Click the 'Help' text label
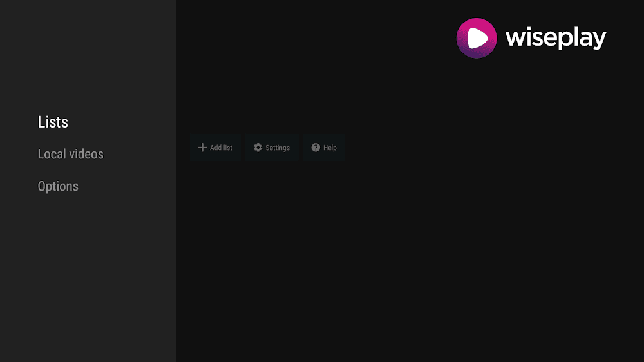This screenshot has width=644, height=362. (x=330, y=148)
